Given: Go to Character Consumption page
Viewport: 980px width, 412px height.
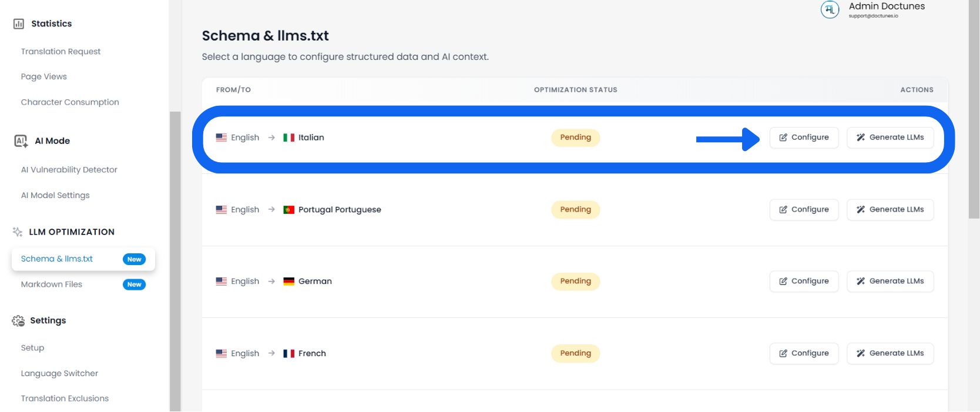Looking at the screenshot, I should [70, 102].
